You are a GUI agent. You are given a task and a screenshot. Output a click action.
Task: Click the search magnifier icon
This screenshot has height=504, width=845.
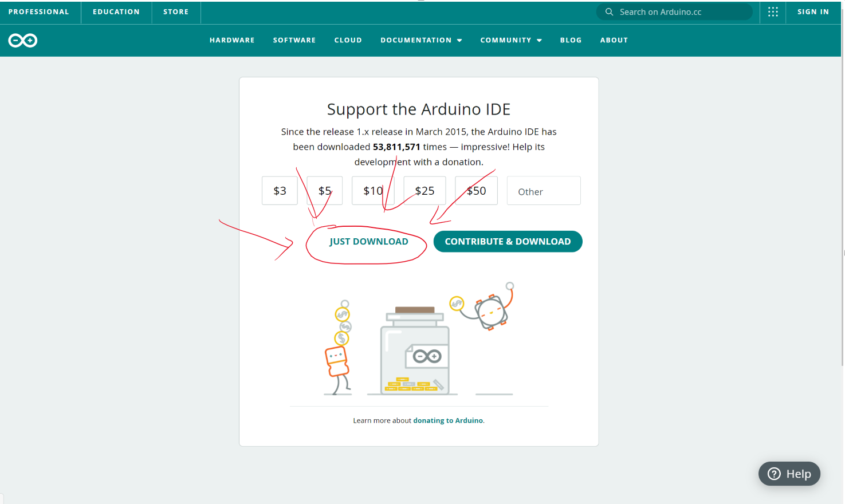(609, 12)
